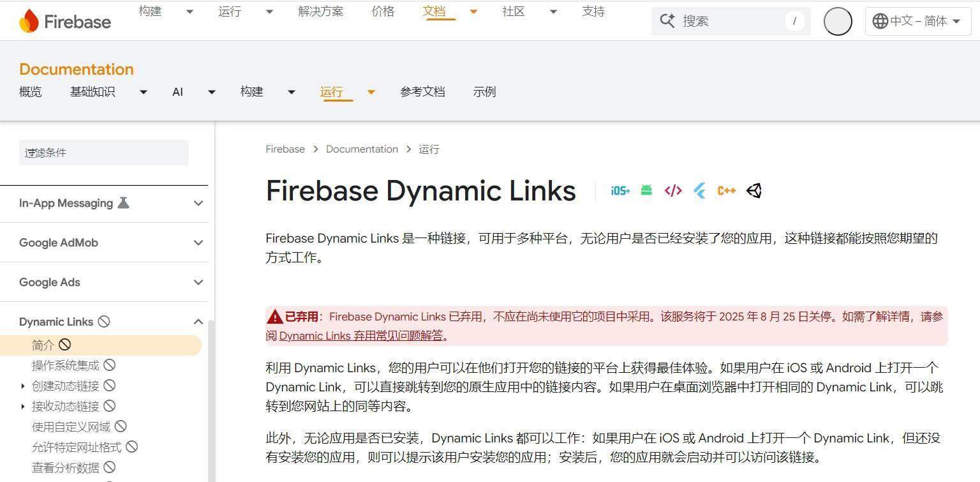This screenshot has width=980, height=482.
Task: Click the user avatar circle
Action: pyautogui.click(x=838, y=20)
